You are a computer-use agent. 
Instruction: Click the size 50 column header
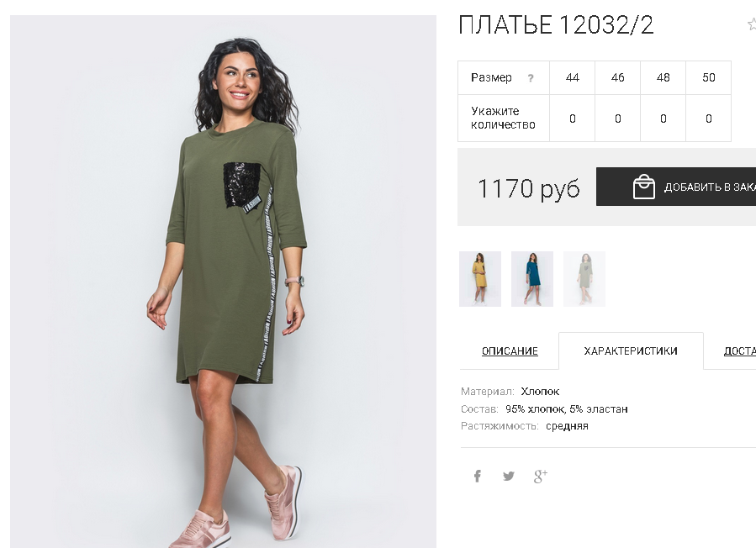pyautogui.click(x=708, y=77)
